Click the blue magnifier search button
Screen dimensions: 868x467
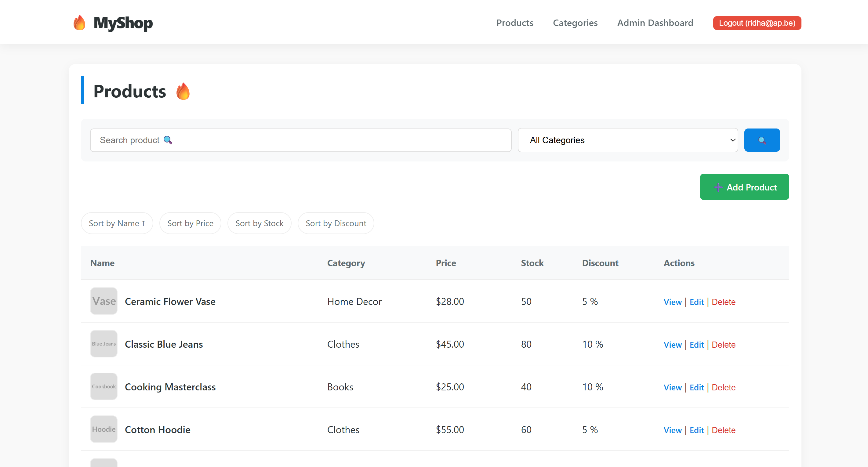tap(762, 140)
